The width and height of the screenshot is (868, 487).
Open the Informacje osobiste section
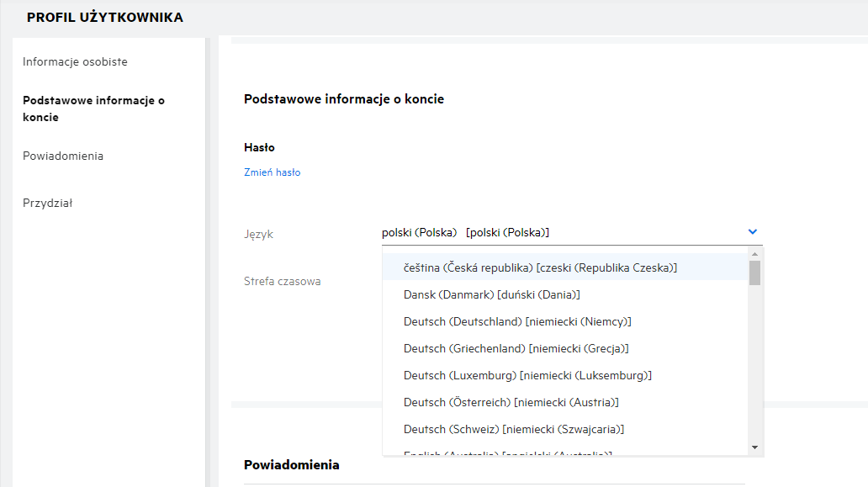click(75, 61)
